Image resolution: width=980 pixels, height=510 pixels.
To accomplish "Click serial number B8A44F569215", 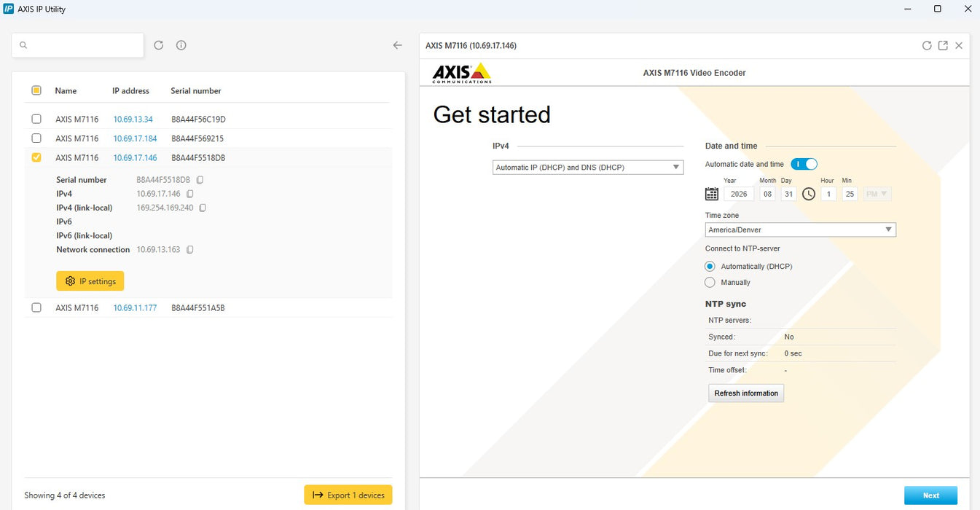I will click(197, 138).
